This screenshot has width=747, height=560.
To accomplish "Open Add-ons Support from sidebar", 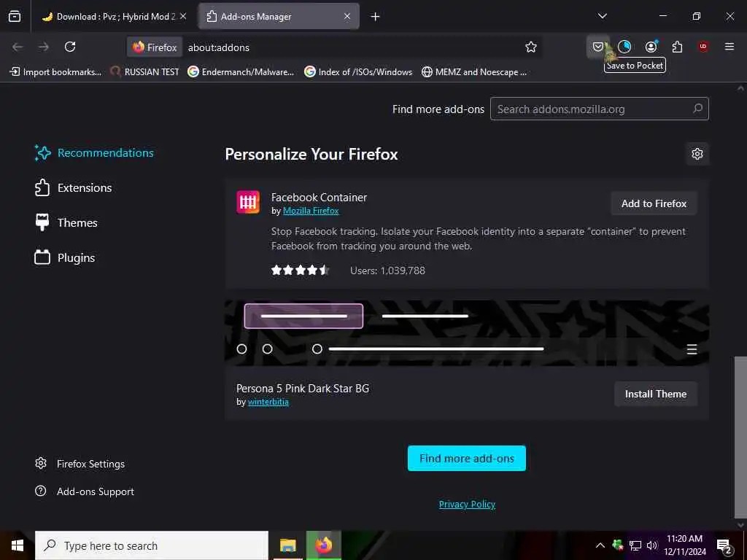I will tap(85, 491).
